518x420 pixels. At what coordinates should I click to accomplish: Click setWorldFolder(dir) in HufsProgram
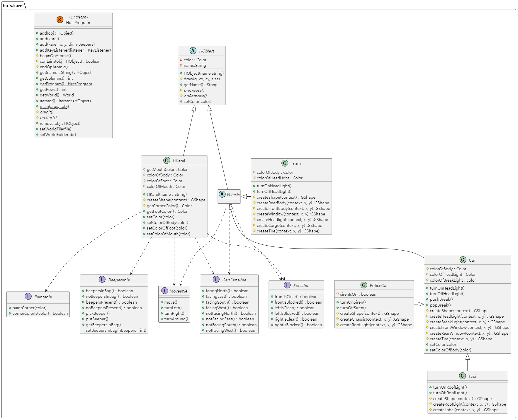pyautogui.click(x=58, y=135)
